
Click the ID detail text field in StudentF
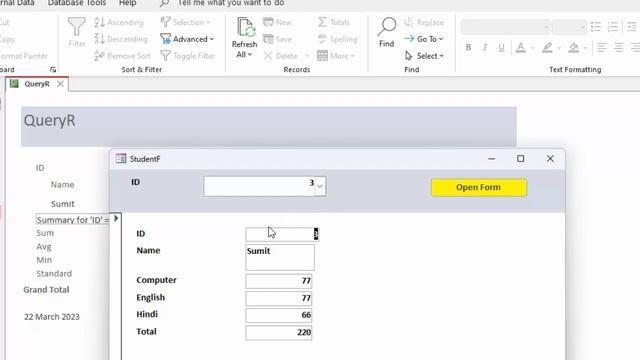pyautogui.click(x=282, y=234)
